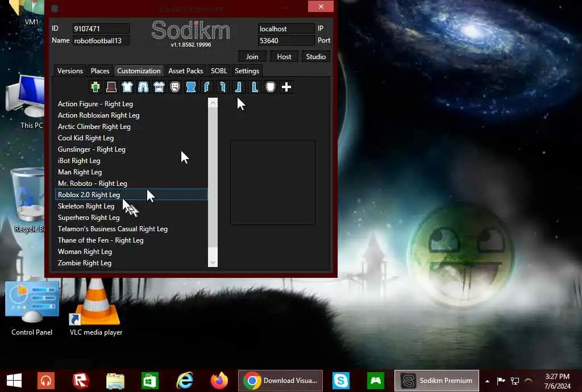The height and width of the screenshot is (392, 582).
Task: Click the Studio button
Action: (316, 56)
